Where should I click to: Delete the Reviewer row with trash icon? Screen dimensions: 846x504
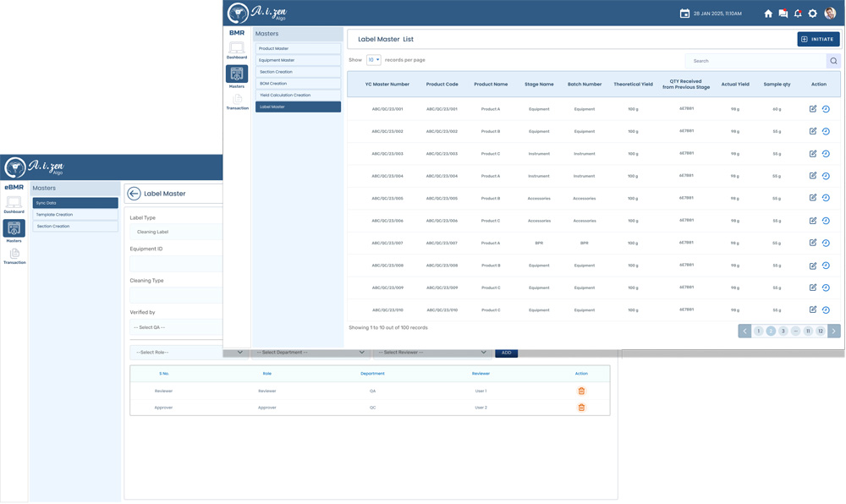coord(581,391)
